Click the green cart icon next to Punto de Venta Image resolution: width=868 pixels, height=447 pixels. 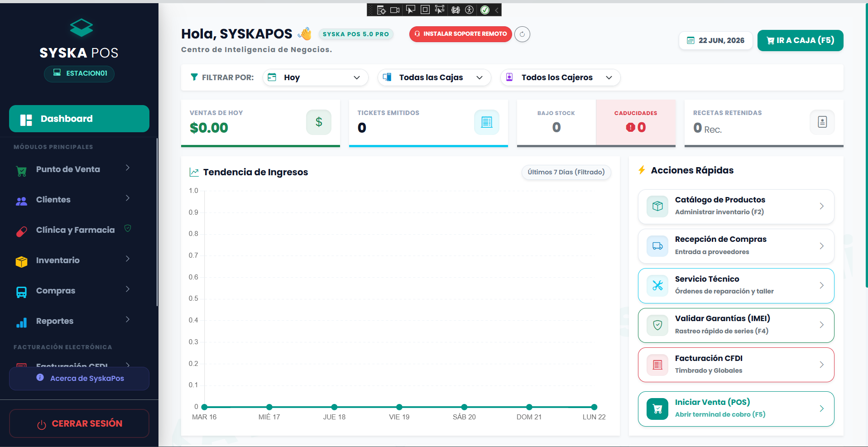[21, 171]
